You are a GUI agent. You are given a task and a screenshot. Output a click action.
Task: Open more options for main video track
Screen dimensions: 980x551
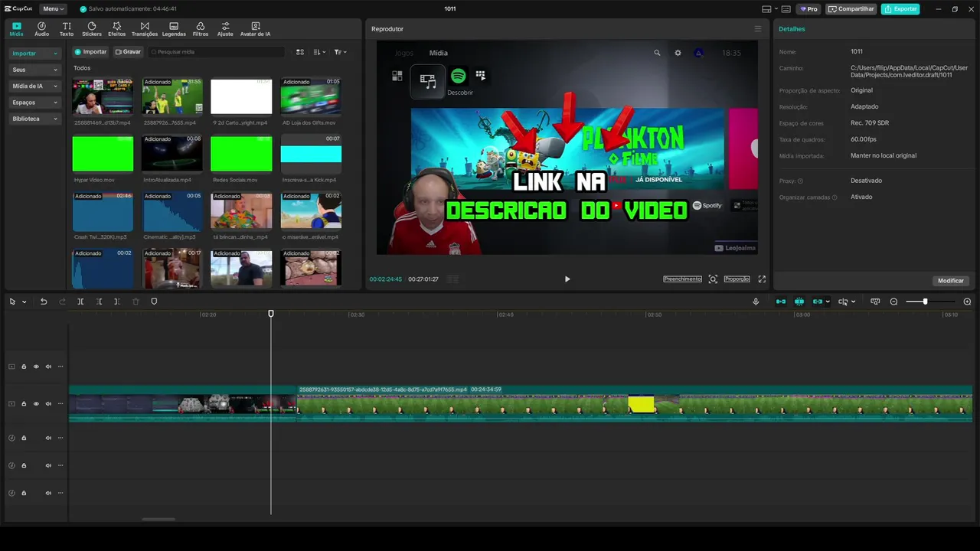[60, 404]
